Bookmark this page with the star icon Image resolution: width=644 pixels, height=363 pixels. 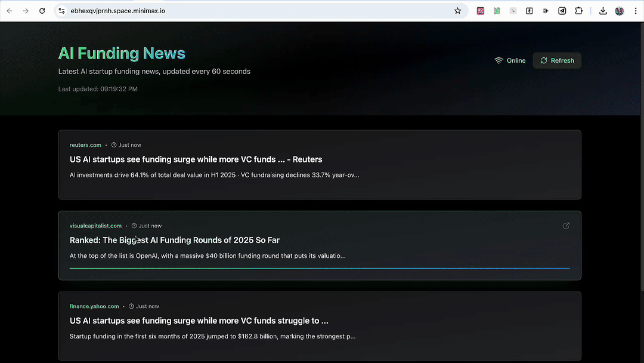point(457,11)
